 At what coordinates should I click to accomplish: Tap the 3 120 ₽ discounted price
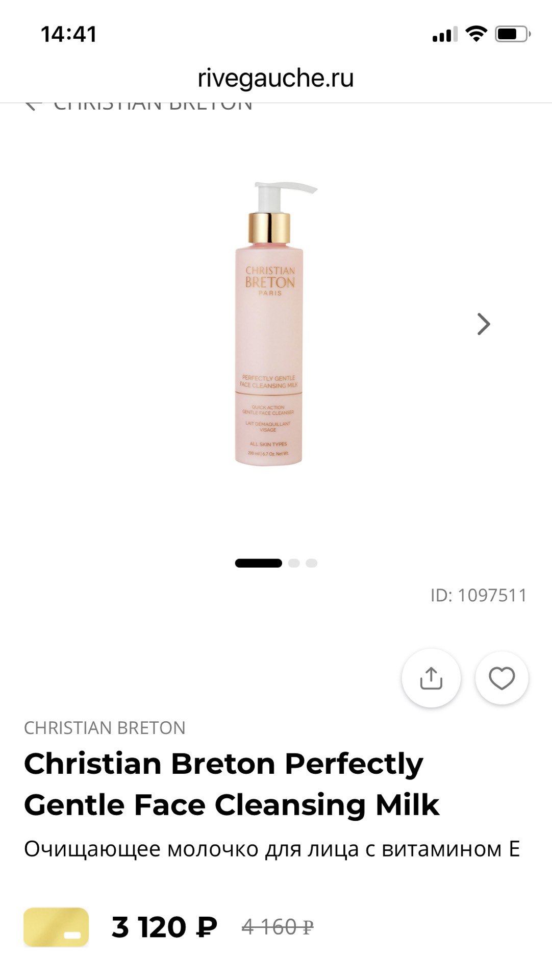click(x=164, y=927)
